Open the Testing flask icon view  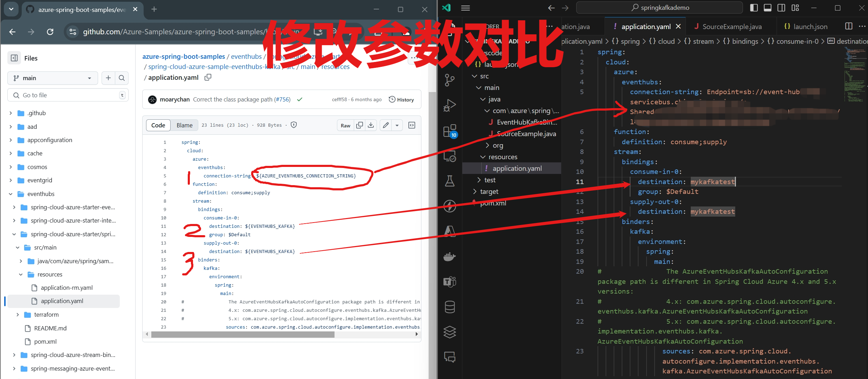449,181
